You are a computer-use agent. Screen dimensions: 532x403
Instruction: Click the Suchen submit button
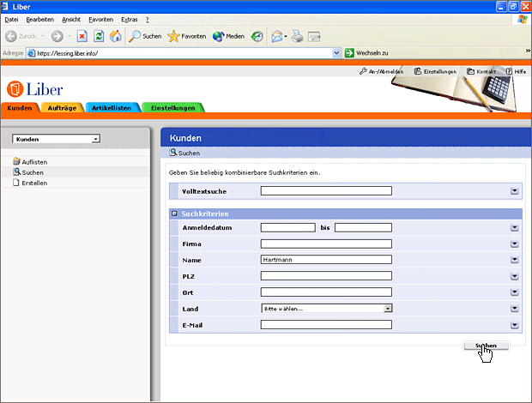tap(487, 346)
